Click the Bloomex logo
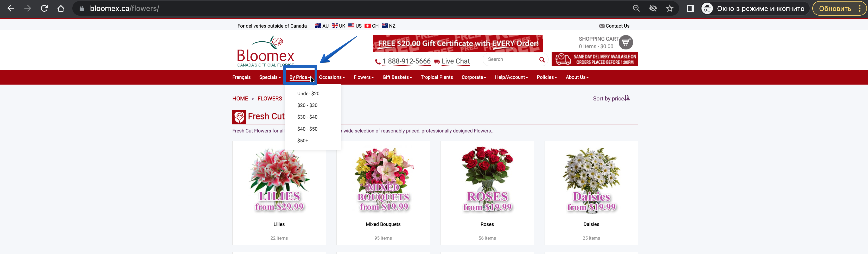 (x=265, y=51)
